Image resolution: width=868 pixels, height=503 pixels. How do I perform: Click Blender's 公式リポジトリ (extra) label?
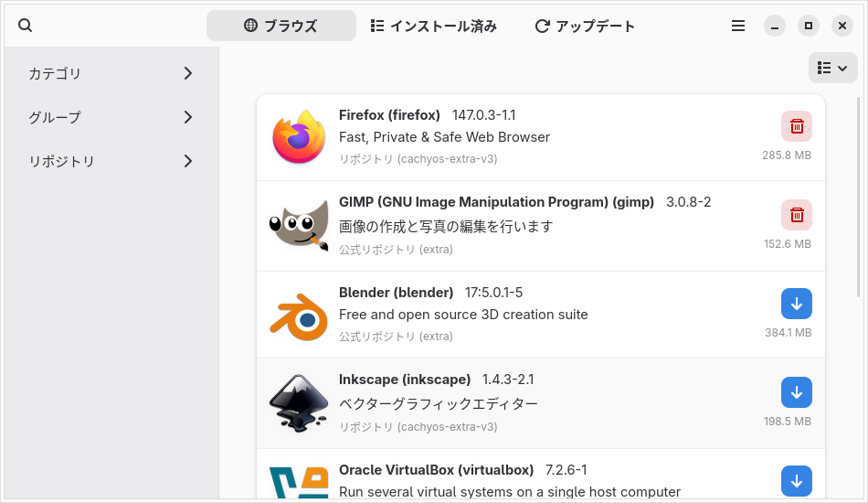[x=396, y=337]
